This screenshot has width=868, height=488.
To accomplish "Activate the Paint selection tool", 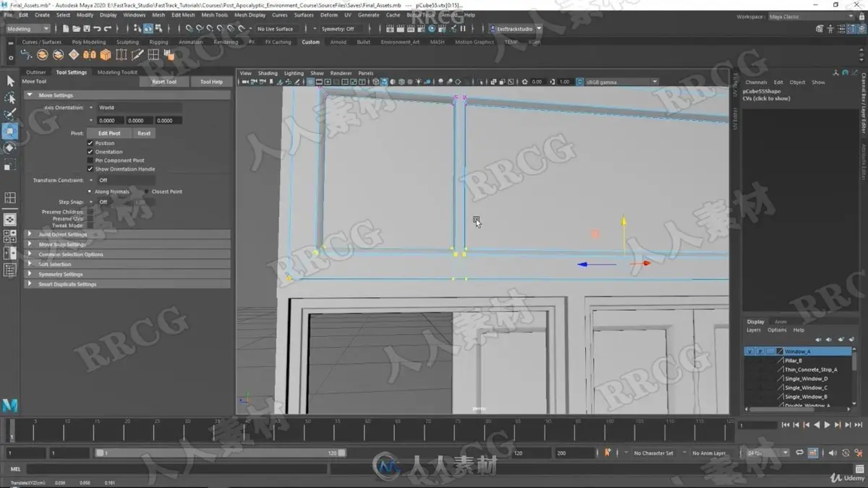I will point(10,114).
